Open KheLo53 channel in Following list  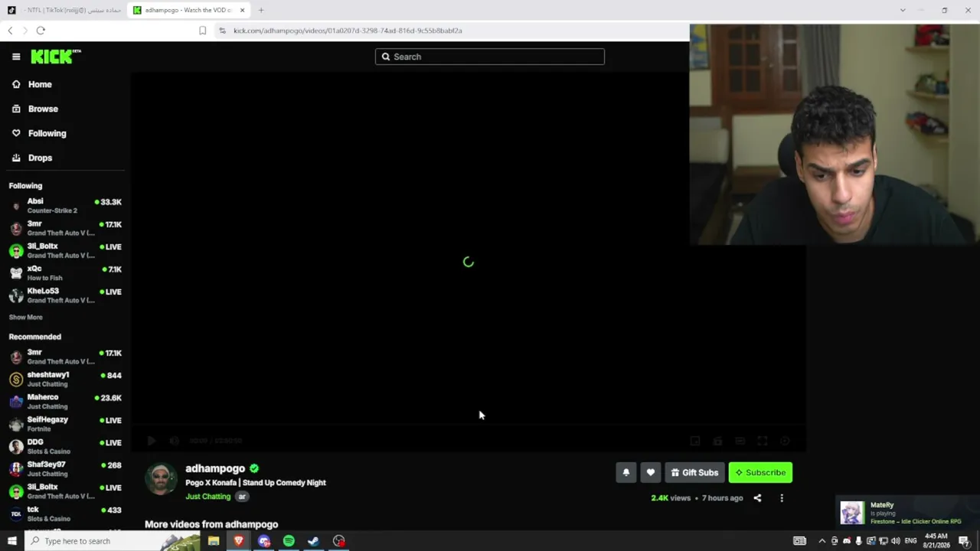(65, 295)
